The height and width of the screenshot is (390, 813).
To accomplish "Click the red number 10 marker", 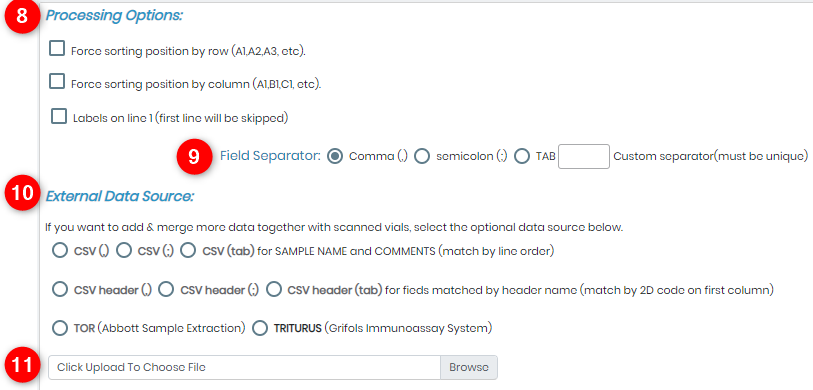I will tap(22, 193).
